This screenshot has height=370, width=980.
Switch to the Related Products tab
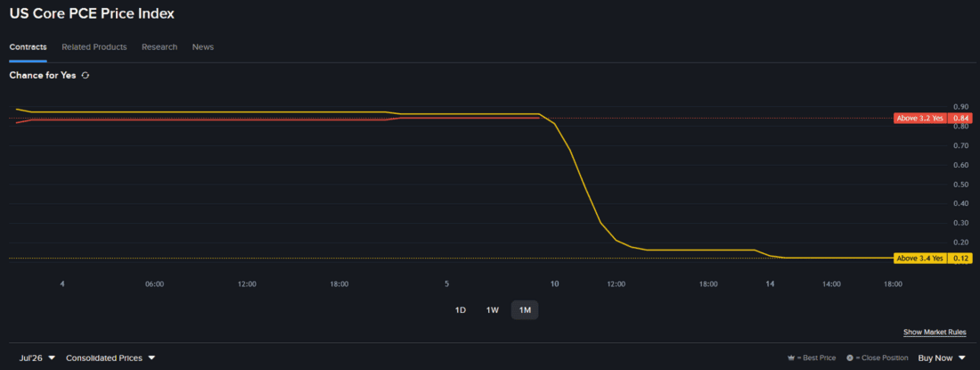94,47
